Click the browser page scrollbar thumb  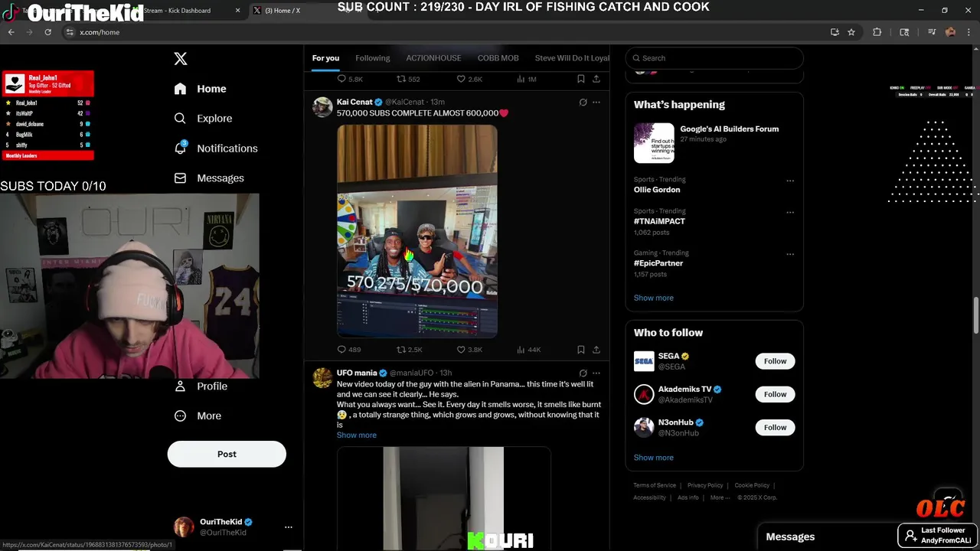(976, 314)
